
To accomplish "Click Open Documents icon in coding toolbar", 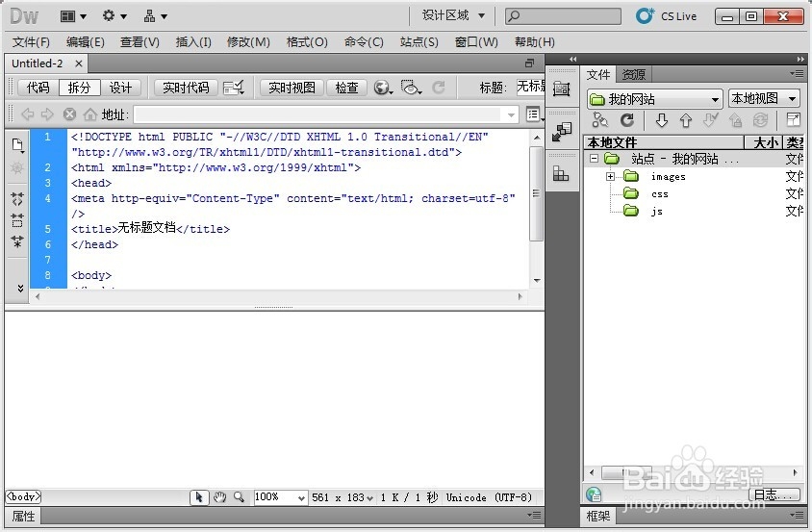I will (17, 145).
